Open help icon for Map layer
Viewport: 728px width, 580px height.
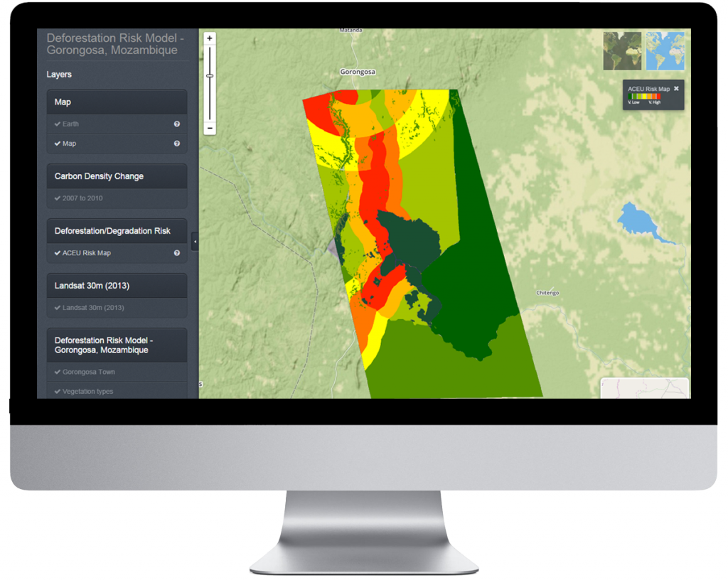(177, 144)
